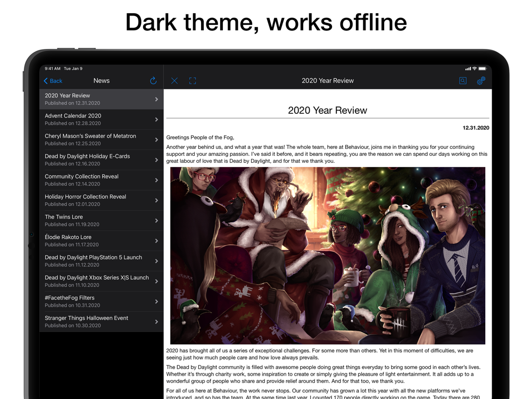Open Dead by Daylight PlayStation 5 Launch item
This screenshot has height=399, width=532.
102,261
